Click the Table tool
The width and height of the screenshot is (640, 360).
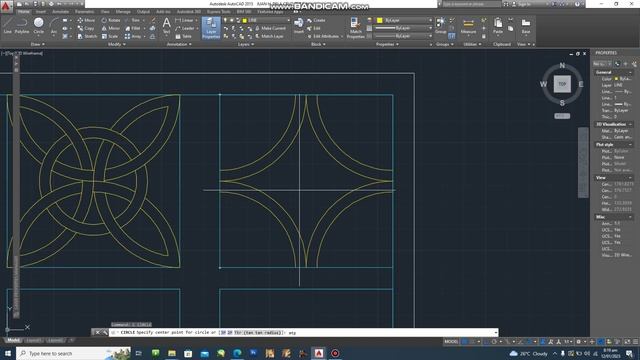(183, 36)
